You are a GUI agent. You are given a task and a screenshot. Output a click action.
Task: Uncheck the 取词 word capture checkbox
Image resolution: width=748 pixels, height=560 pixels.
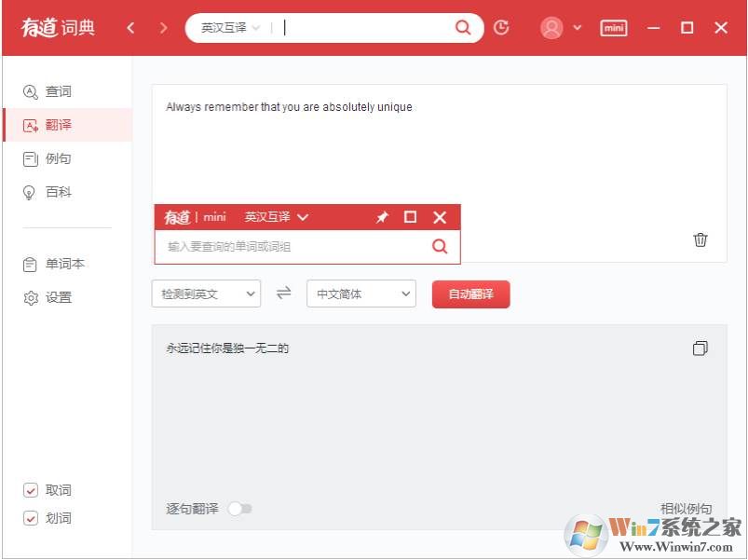(x=31, y=489)
